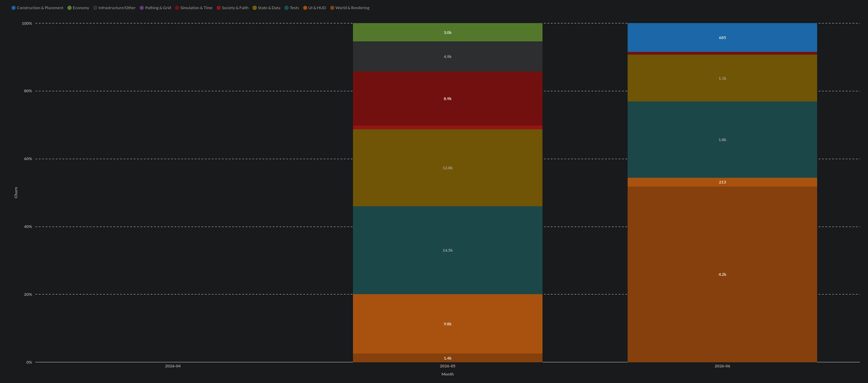
Task: Select the 1.4k World & Rendering segment
Action: coord(448,358)
